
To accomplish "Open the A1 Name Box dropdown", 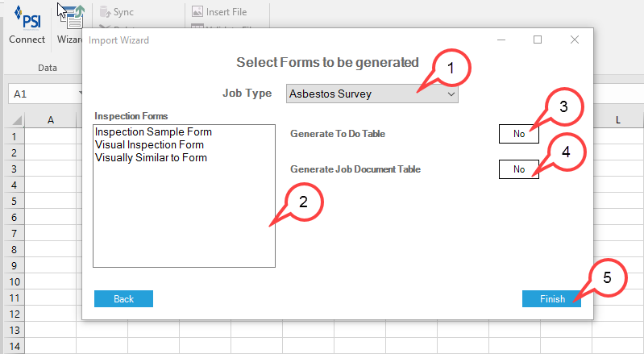I will [x=81, y=94].
